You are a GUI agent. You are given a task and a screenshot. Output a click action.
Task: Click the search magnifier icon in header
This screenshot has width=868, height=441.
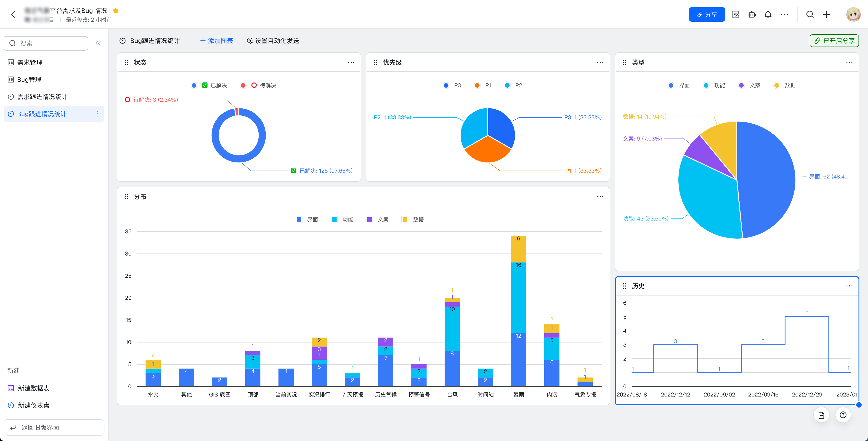coord(810,14)
